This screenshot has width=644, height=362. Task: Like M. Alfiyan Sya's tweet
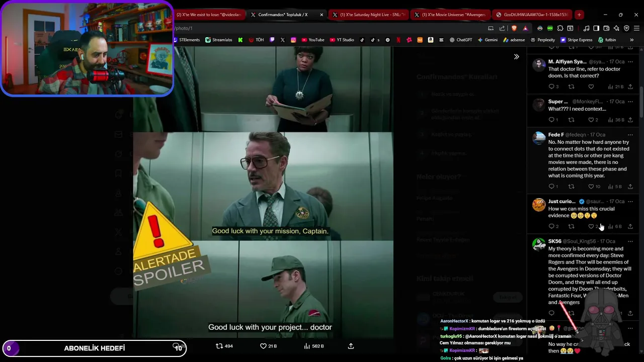591,86
